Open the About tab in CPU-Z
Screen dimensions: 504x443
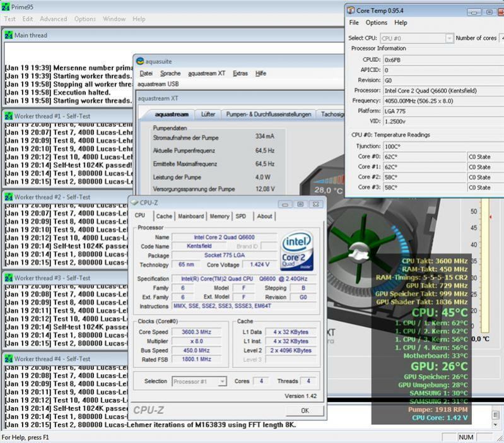pyautogui.click(x=264, y=216)
